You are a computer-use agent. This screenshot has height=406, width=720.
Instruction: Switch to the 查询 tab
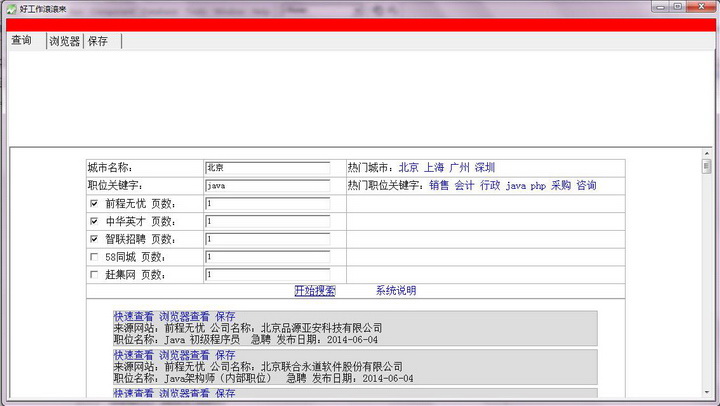tap(23, 41)
